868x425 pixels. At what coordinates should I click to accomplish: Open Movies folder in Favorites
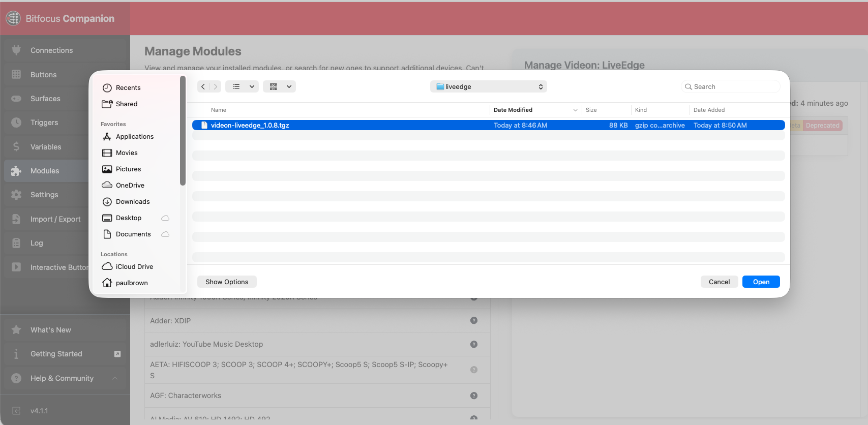point(127,153)
